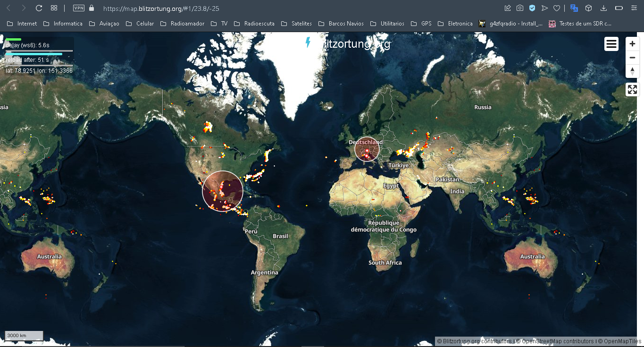Zoom in the map with plus button
The image size is (644, 347).
(x=633, y=44)
